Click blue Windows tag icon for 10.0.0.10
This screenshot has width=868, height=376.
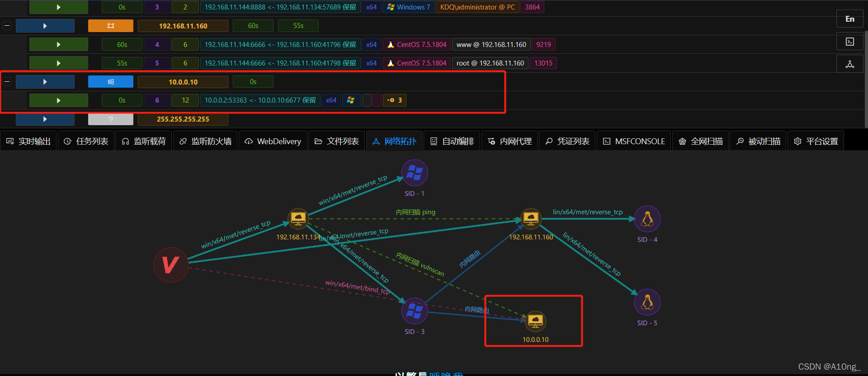(x=111, y=82)
